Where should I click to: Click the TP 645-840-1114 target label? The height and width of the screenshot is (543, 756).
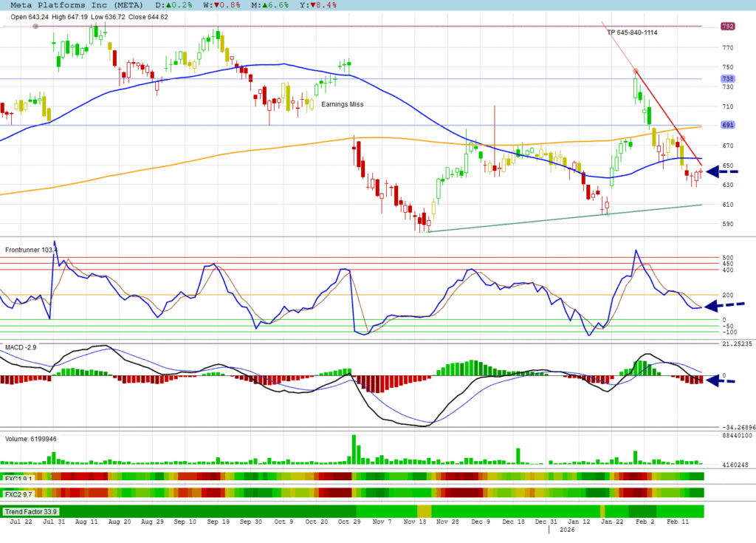tap(632, 33)
